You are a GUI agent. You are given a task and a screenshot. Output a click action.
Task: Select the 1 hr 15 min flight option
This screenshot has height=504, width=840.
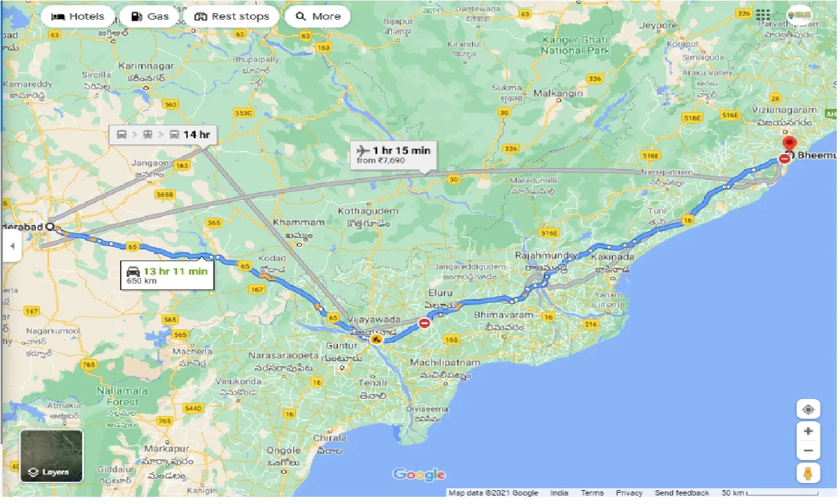tap(392, 155)
